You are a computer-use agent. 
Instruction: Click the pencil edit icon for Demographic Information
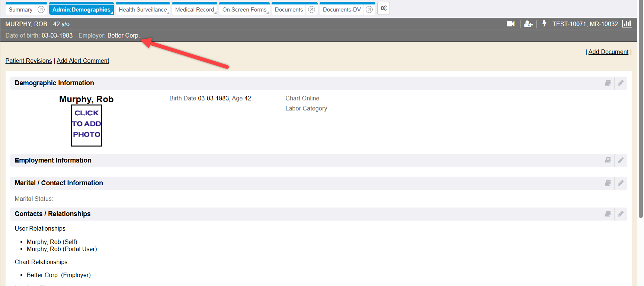[621, 83]
